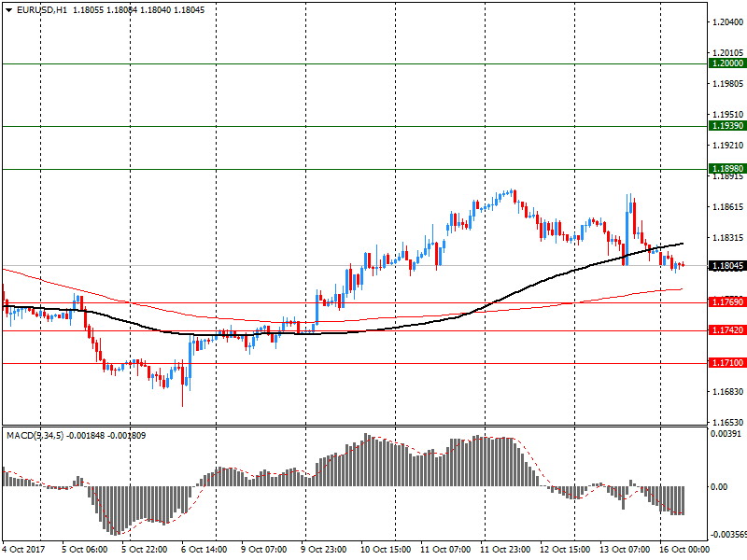Click the 11 Oct 07:00 time axis label
747x560 pixels.
click(x=445, y=549)
